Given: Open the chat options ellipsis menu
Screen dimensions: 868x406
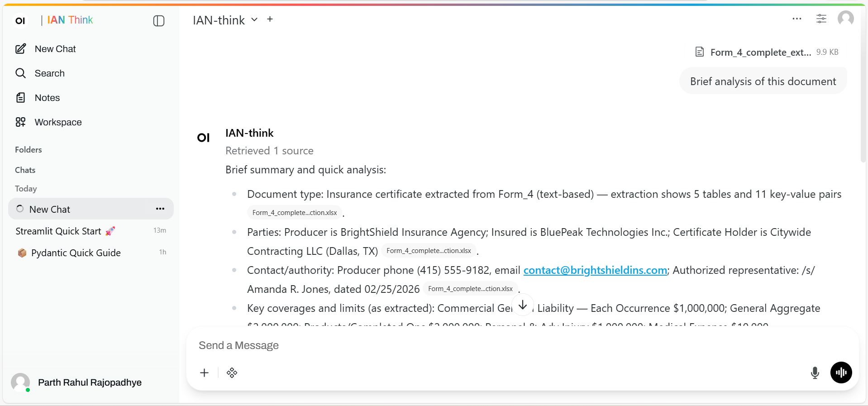Looking at the screenshot, I should tap(797, 19).
